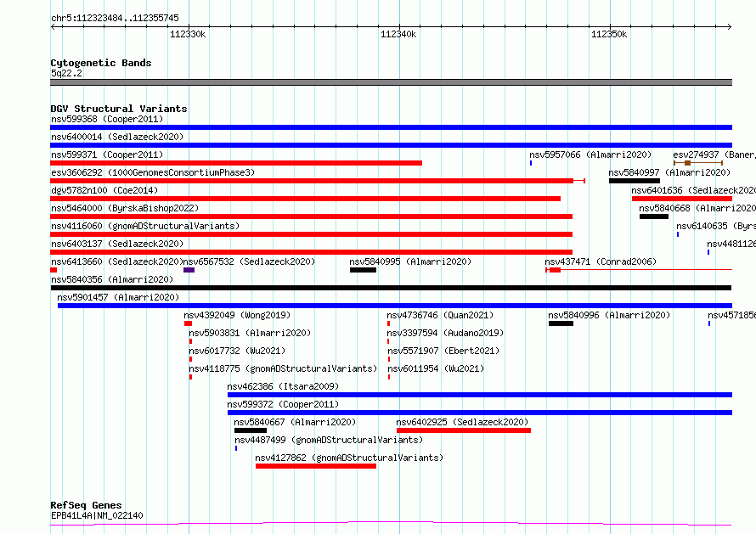The height and width of the screenshot is (534, 756).
Task: Select the black nsv5840668 variant bar
Action: (x=654, y=216)
